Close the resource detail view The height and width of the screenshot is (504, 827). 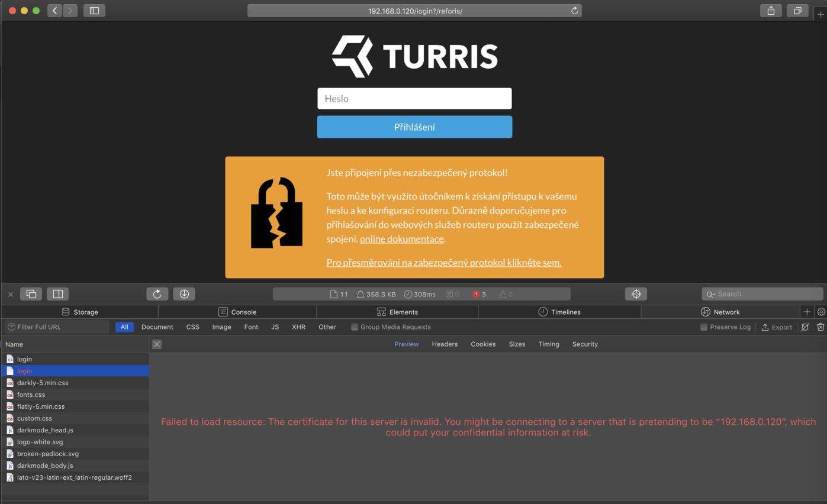(157, 344)
